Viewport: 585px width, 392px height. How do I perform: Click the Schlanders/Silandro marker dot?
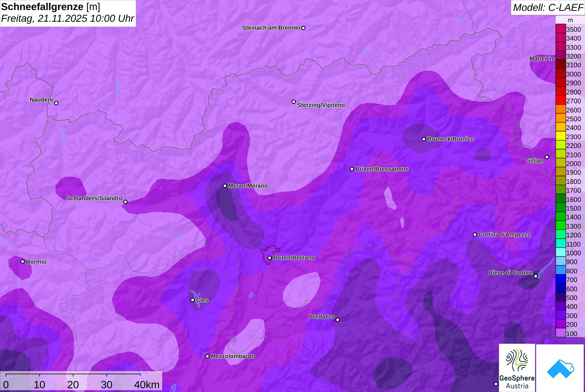pos(125,202)
